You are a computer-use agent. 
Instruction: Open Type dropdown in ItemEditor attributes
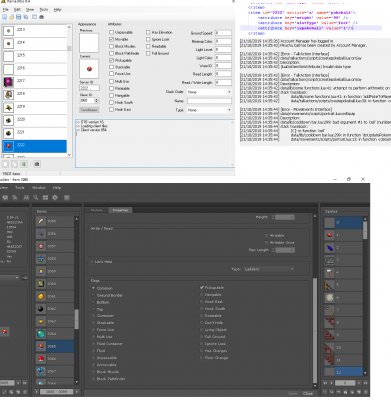point(209,110)
